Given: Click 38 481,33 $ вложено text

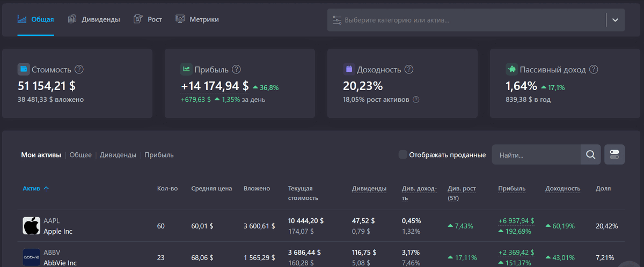Looking at the screenshot, I should click(x=50, y=100).
